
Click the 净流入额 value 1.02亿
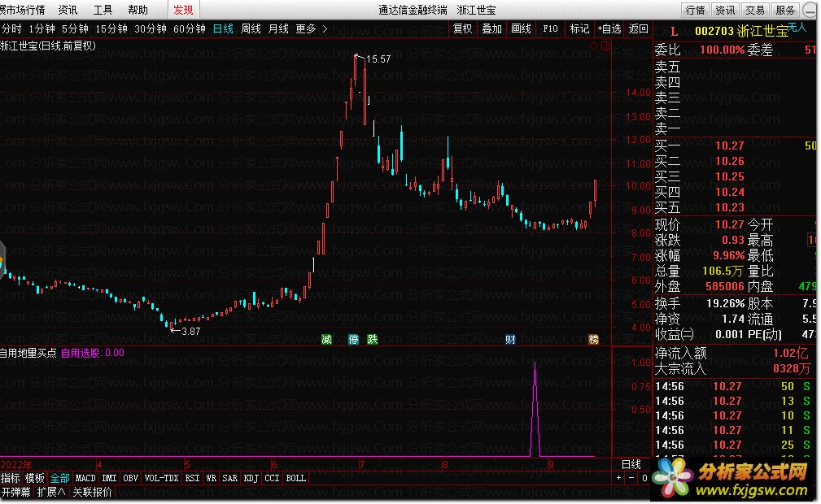click(791, 354)
